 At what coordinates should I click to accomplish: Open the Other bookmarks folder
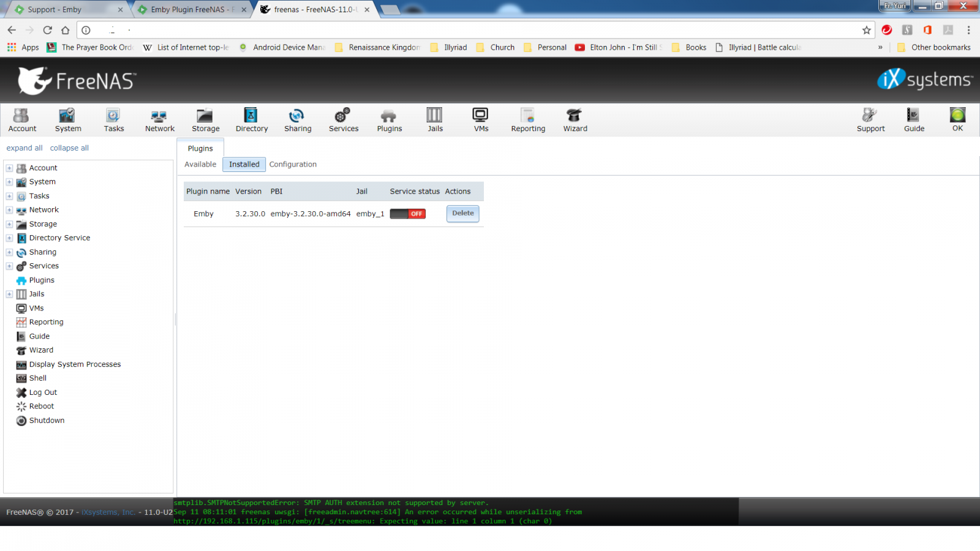tap(934, 47)
